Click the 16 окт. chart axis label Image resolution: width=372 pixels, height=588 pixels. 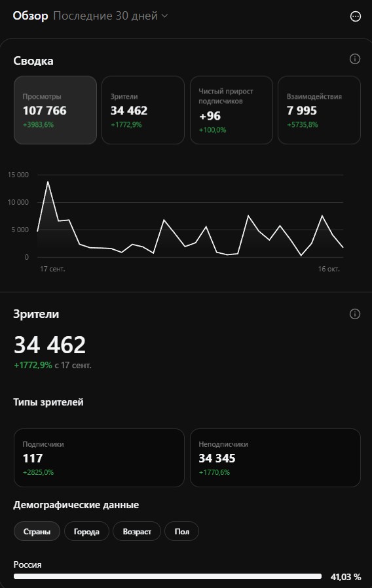329,269
